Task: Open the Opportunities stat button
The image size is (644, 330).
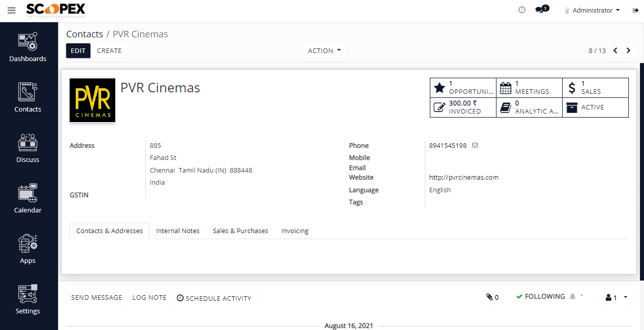Action: pos(463,88)
